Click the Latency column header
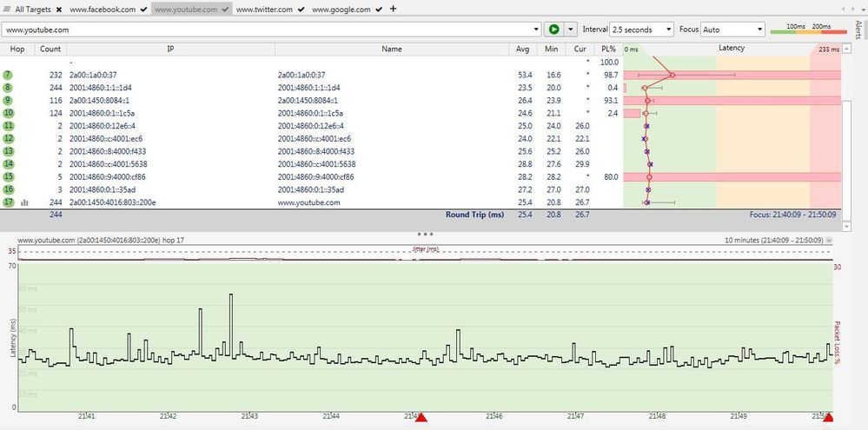868x430 pixels. [x=732, y=49]
